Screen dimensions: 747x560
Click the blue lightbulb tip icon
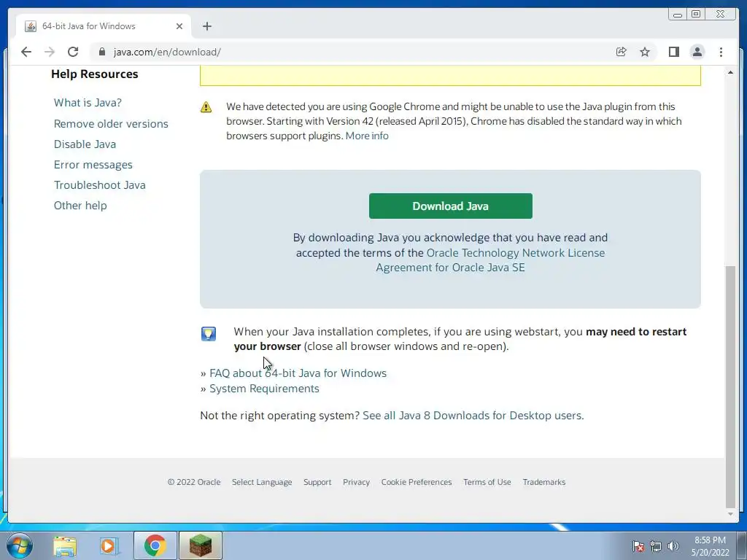(x=209, y=334)
